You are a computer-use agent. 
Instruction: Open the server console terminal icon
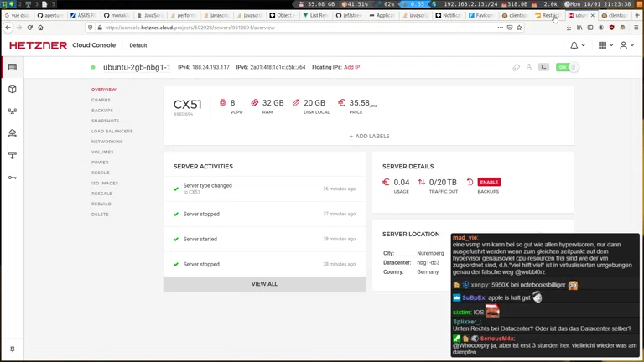tap(543, 67)
